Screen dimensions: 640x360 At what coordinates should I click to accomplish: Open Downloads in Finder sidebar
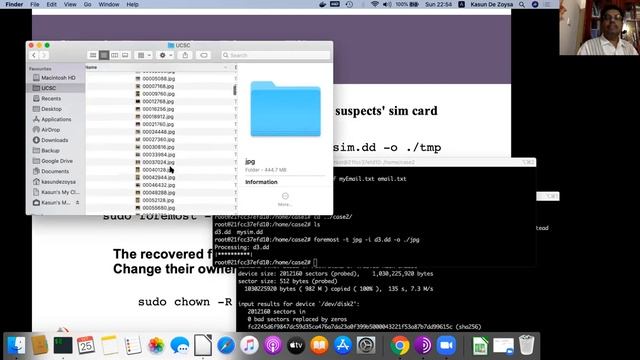pos(56,140)
